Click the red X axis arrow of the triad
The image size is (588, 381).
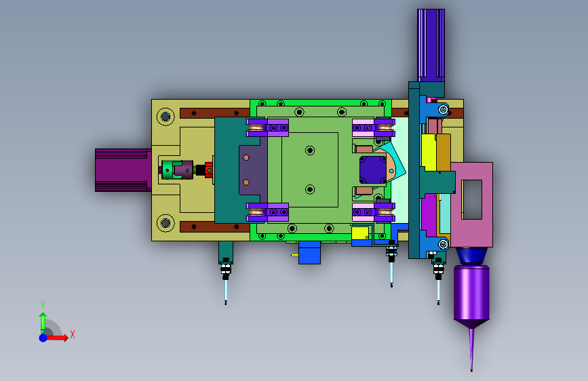(57, 338)
